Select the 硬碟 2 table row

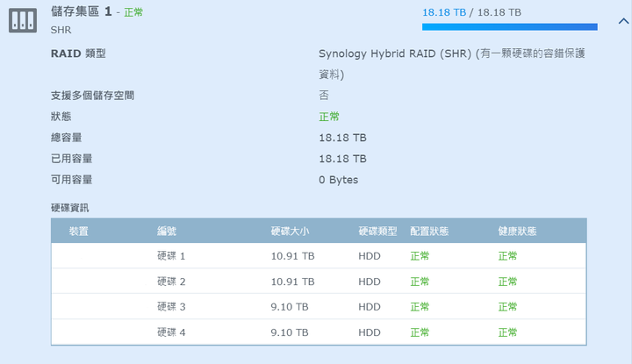click(319, 281)
